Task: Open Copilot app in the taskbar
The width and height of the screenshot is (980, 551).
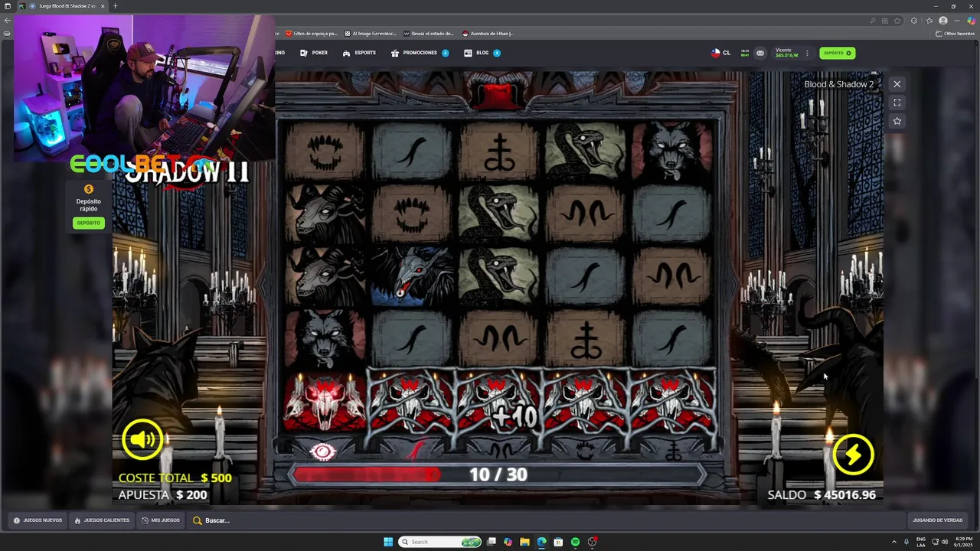Action: 508,542
